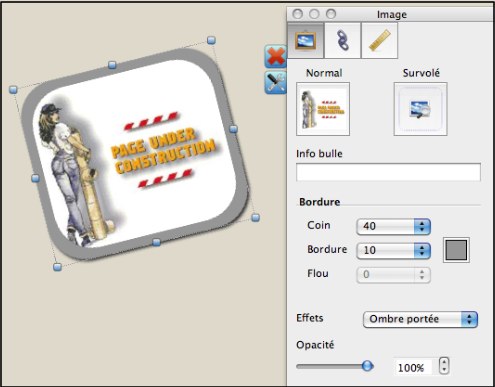Open the Coin corner radius dropdown
Image resolution: width=495 pixels, height=387 pixels.
[x=393, y=226]
